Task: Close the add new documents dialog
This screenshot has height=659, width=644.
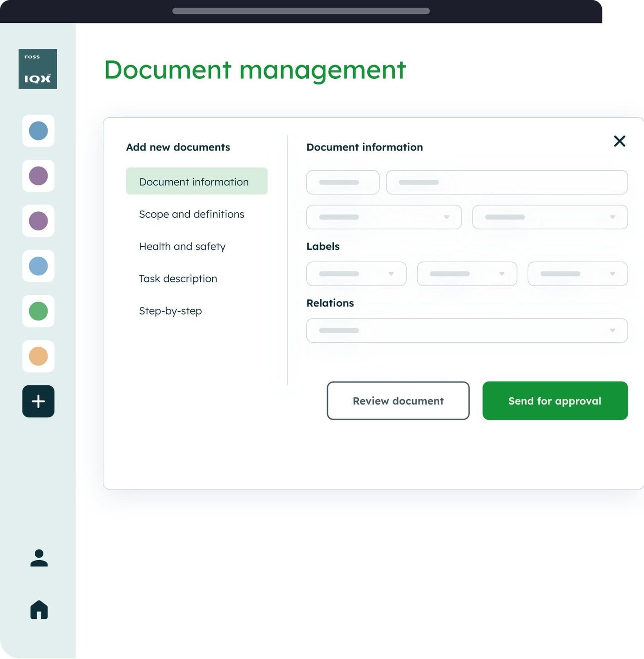Action: point(619,141)
